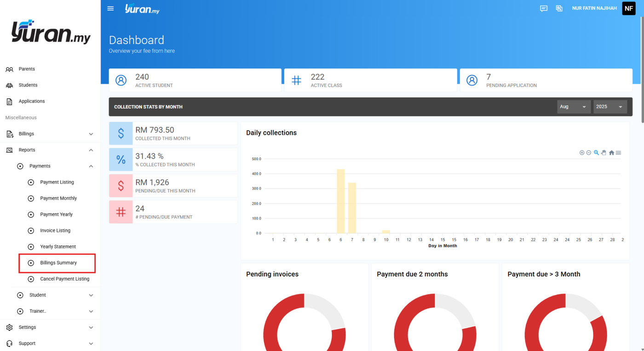Expand the Billings sidebar section

tap(50, 134)
